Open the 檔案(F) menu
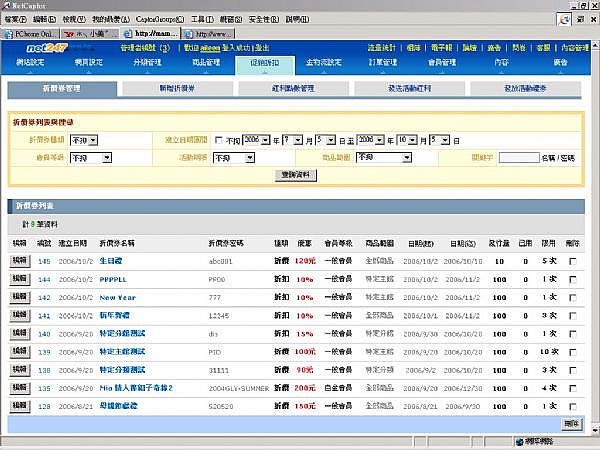Viewport: 600px width, 450px height. click(16, 19)
